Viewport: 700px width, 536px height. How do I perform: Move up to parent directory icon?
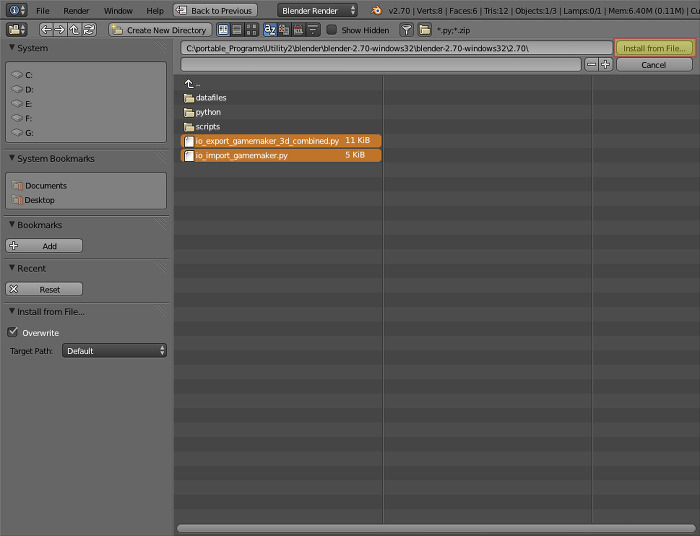(x=75, y=30)
